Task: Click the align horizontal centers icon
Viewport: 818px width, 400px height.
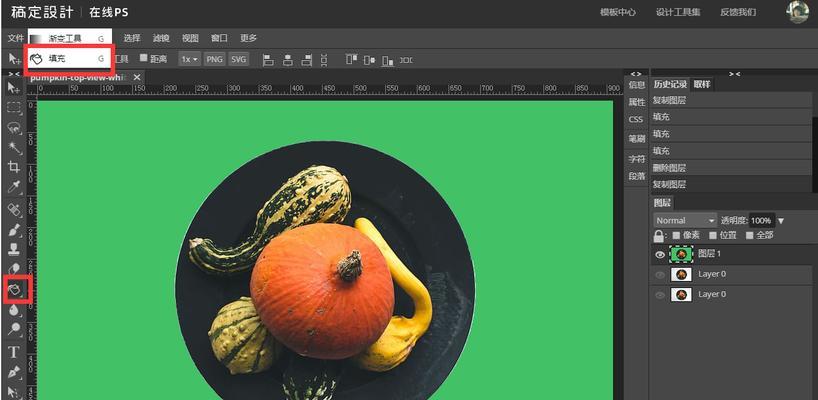Action: click(287, 59)
